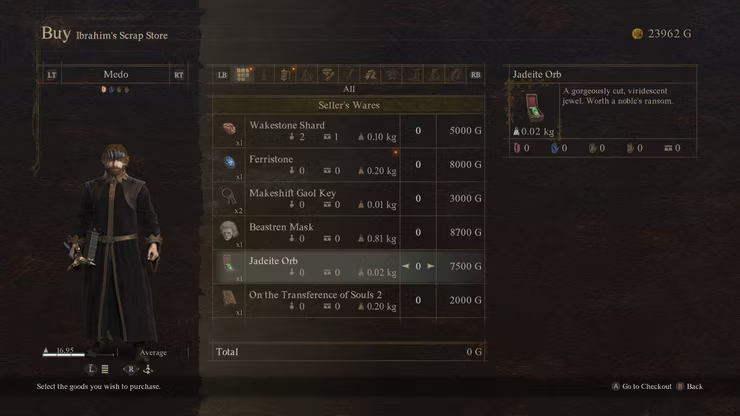The image size is (740, 416).
Task: Select the Wakestone Shard item row
Action: tap(349, 131)
